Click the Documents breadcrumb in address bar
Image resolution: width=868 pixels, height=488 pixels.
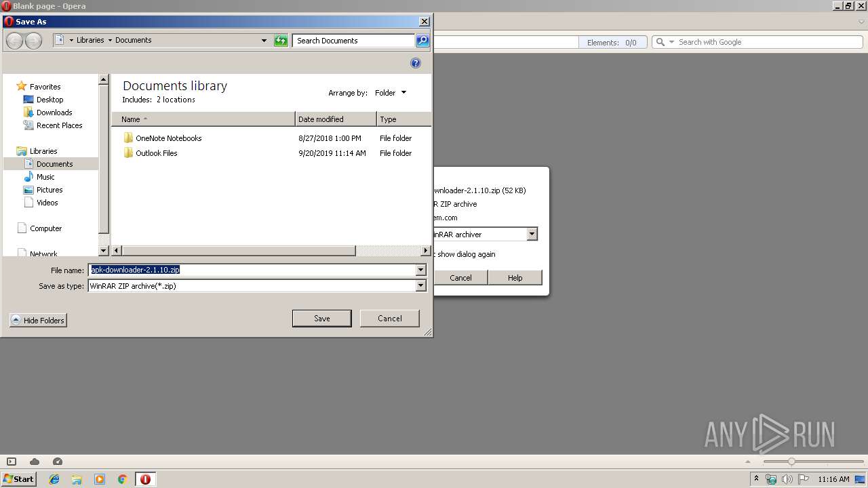133,40
